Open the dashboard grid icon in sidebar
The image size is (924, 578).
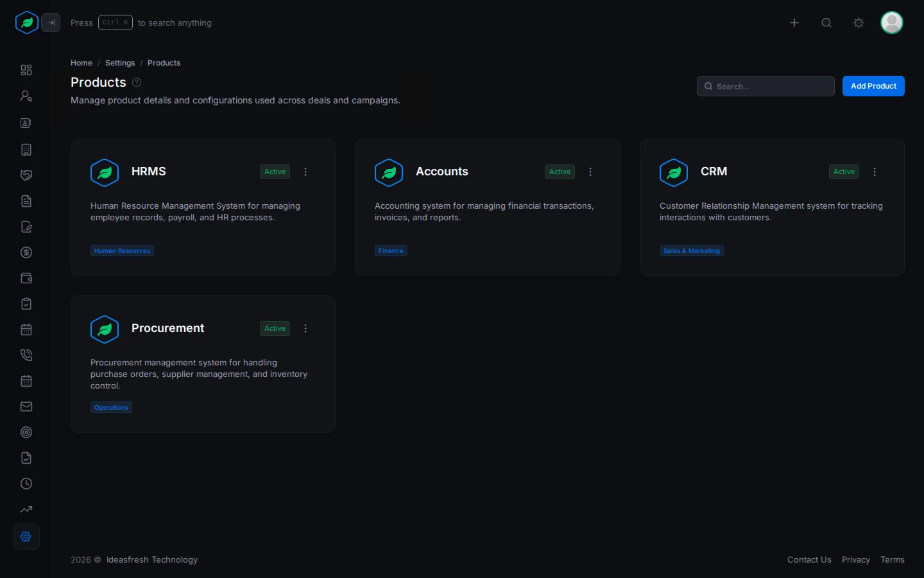(x=26, y=70)
